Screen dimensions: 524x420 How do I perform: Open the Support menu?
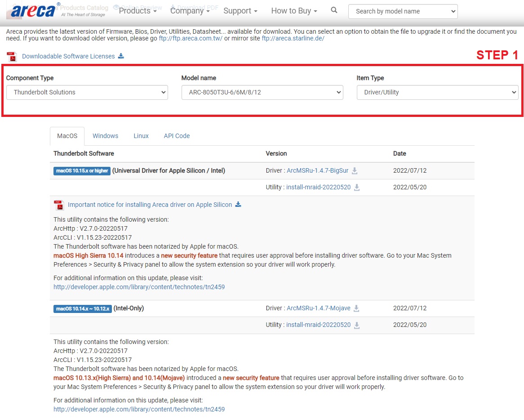tap(240, 11)
